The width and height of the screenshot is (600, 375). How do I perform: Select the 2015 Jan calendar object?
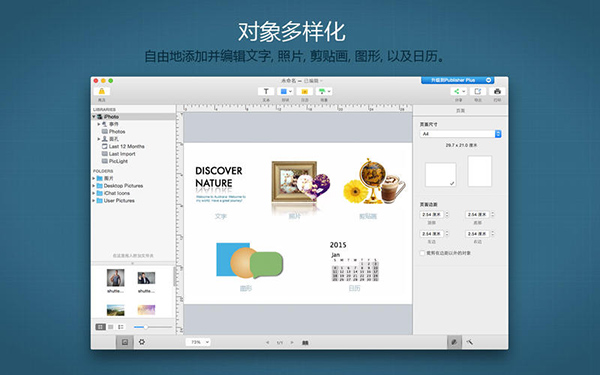[x=354, y=262]
